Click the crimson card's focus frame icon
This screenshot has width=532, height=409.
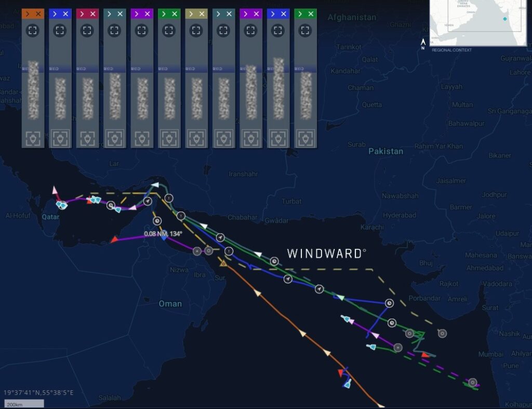pos(87,31)
